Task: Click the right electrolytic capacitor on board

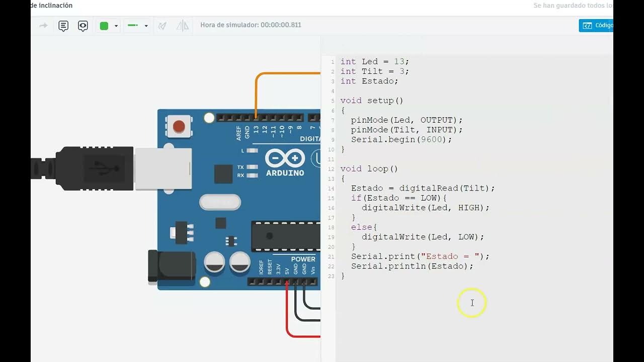Action: pos(240,262)
